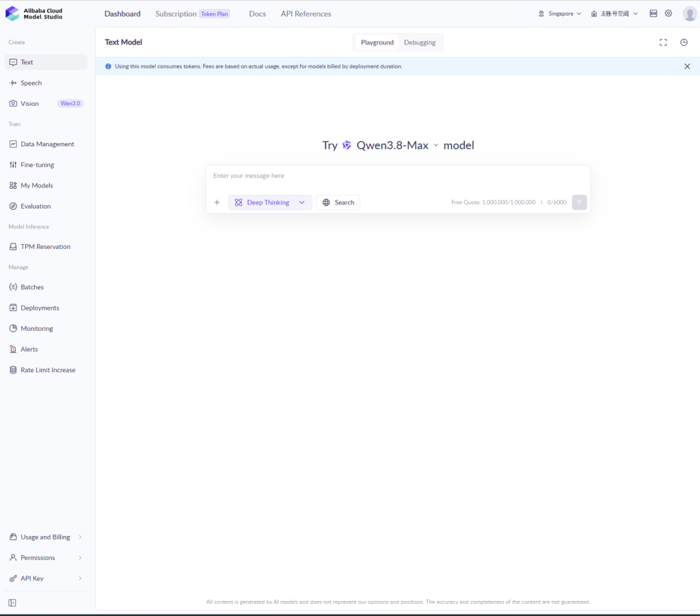Click the My Models grid icon
700x616 pixels.
(14, 185)
